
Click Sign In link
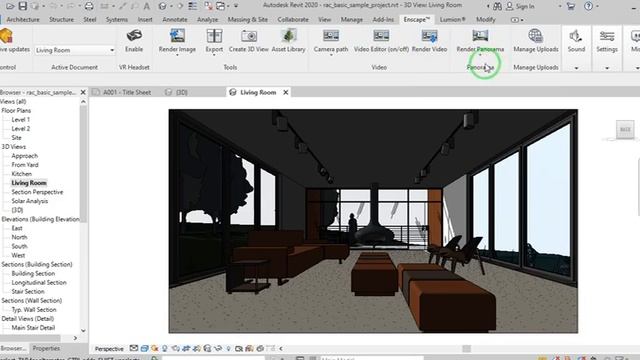[x=524, y=7]
